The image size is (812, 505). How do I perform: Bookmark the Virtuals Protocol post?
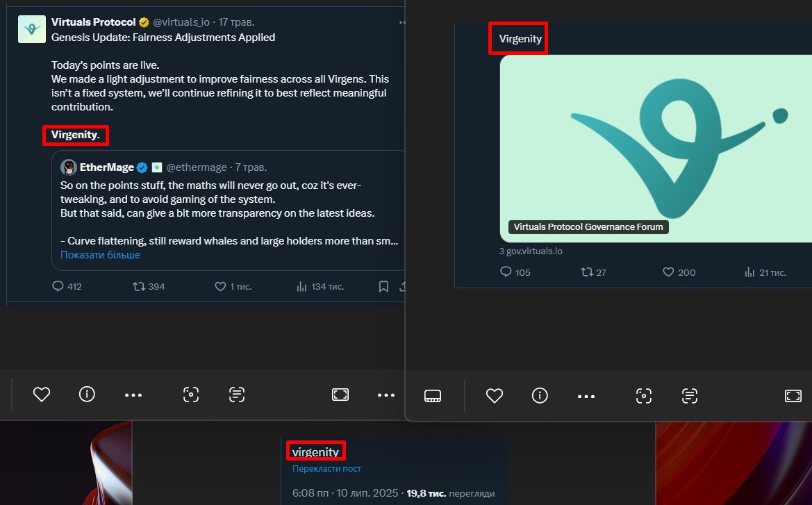coord(383,286)
